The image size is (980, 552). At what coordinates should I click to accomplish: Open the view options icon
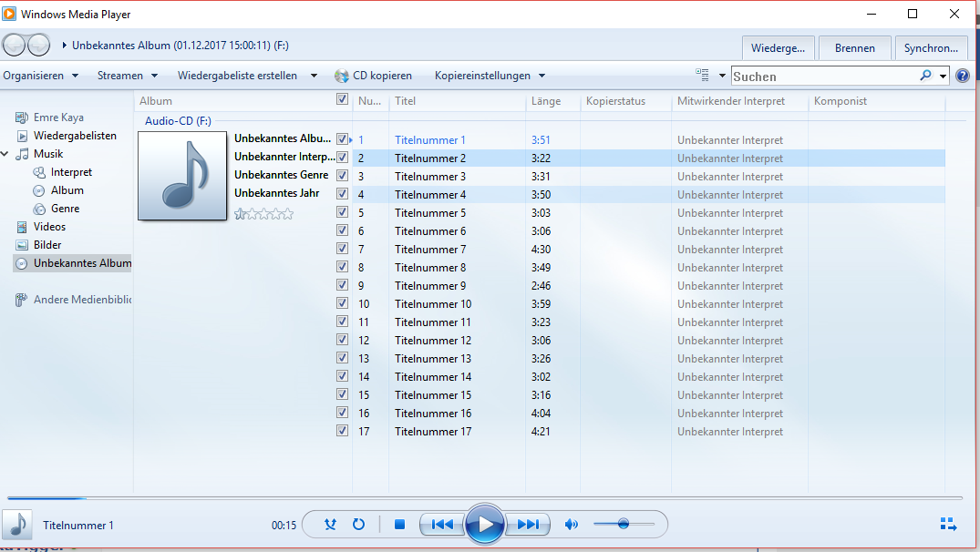[x=703, y=75]
